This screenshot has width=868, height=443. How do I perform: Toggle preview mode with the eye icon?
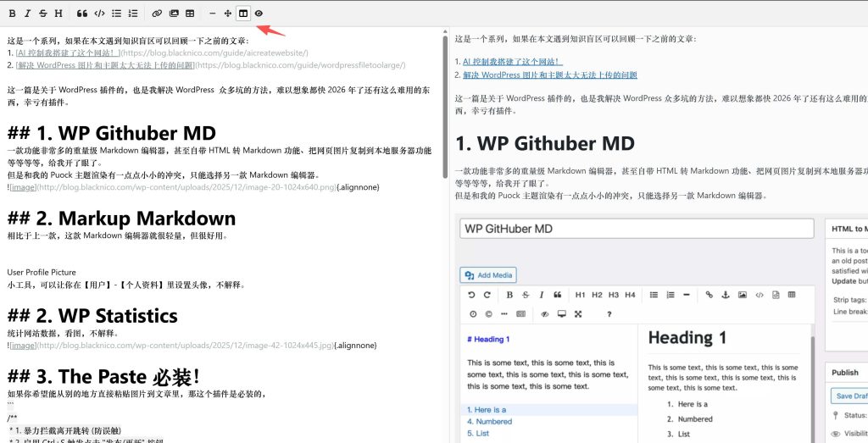(259, 14)
